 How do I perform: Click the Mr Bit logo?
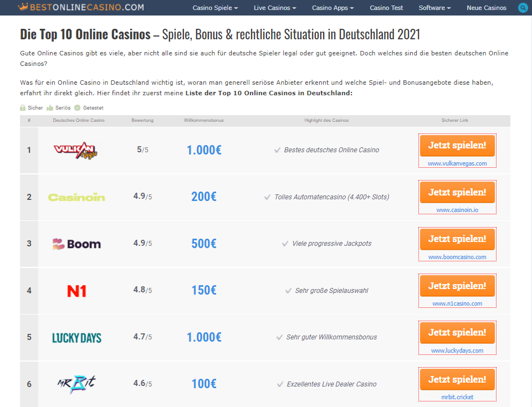76,384
